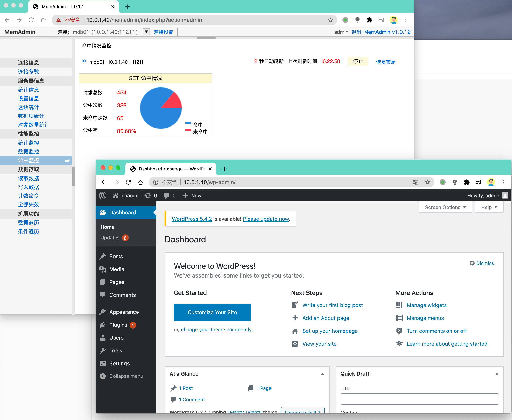The height and width of the screenshot is (420, 512).
Task: Open 读取数据 in MemAdmin sidebar
Action: [x=29, y=179]
